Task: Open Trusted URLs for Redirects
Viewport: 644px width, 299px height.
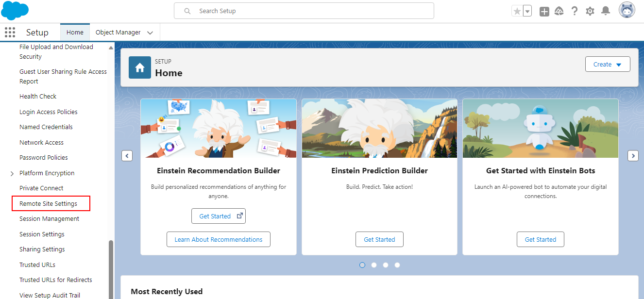Action: tap(56, 280)
